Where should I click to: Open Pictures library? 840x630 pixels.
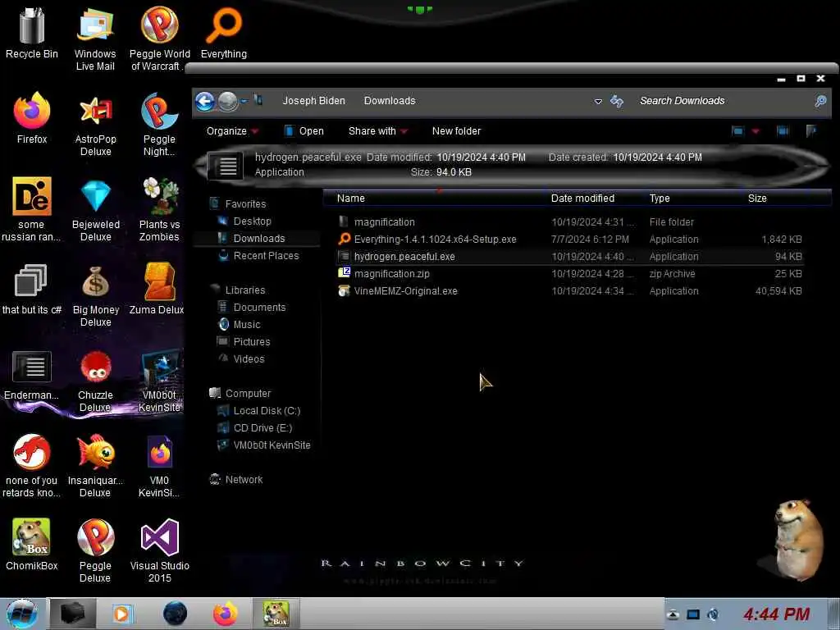pyautogui.click(x=251, y=342)
